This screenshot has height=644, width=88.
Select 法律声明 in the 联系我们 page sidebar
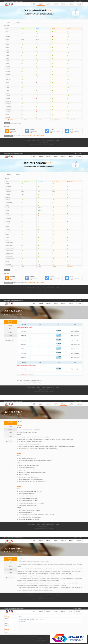(x=10, y=325)
